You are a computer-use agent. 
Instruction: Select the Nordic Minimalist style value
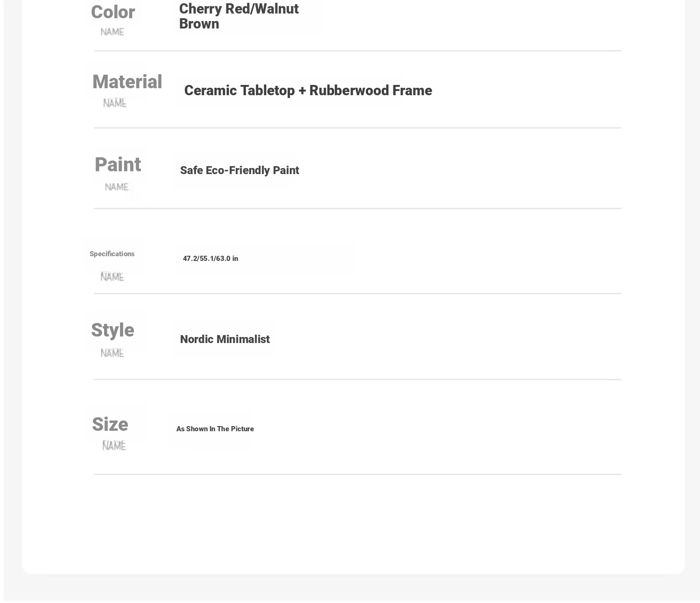tap(225, 339)
